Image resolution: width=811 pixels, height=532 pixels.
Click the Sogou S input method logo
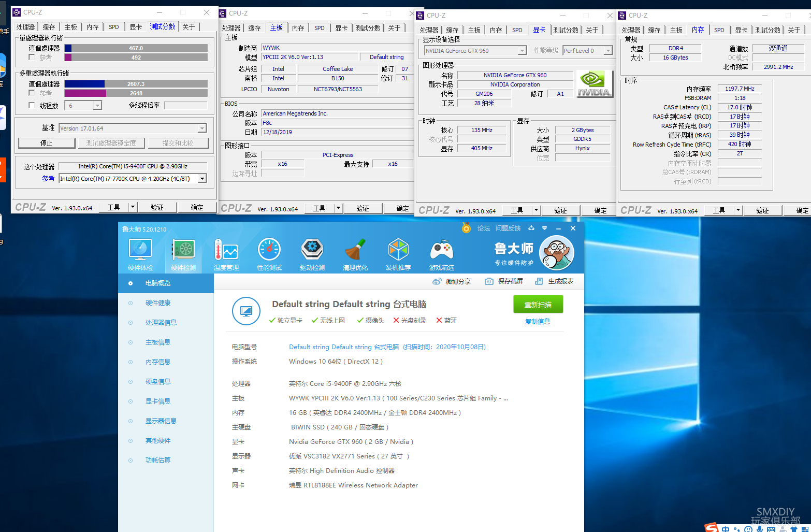(x=712, y=527)
